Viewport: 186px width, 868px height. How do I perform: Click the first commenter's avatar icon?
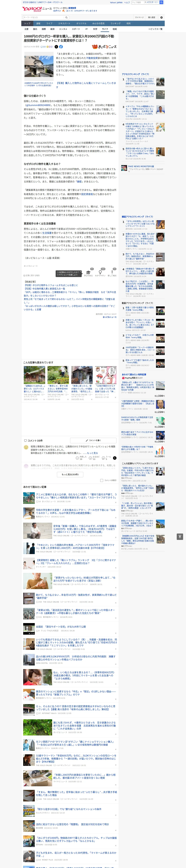[x=26, y=447]
